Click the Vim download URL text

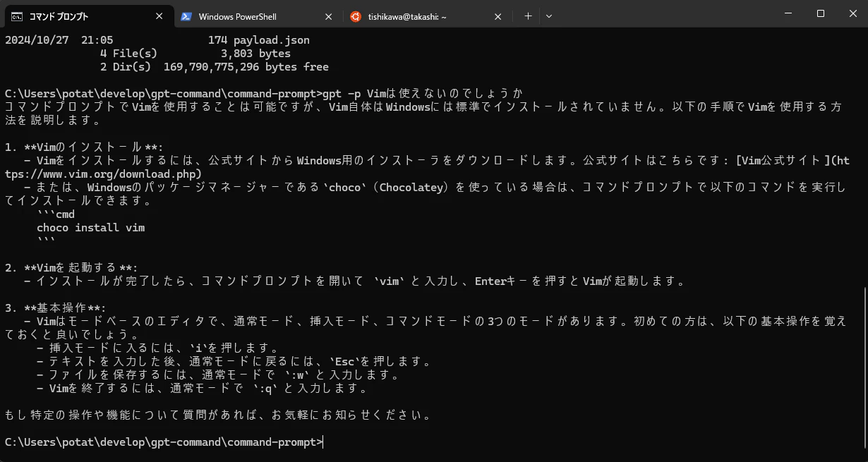click(103, 174)
